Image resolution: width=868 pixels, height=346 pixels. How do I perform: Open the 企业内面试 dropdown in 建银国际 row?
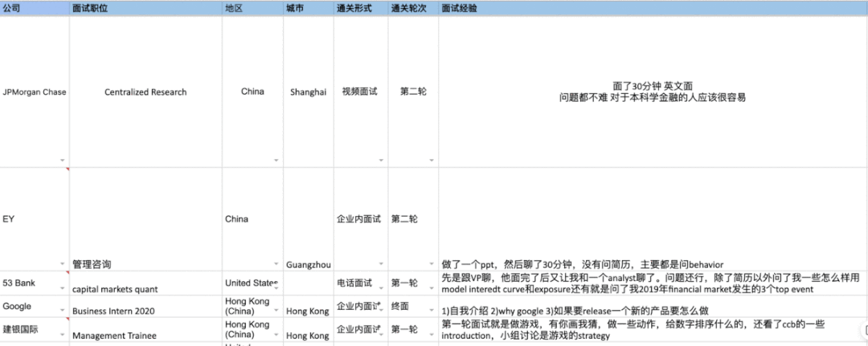(381, 335)
